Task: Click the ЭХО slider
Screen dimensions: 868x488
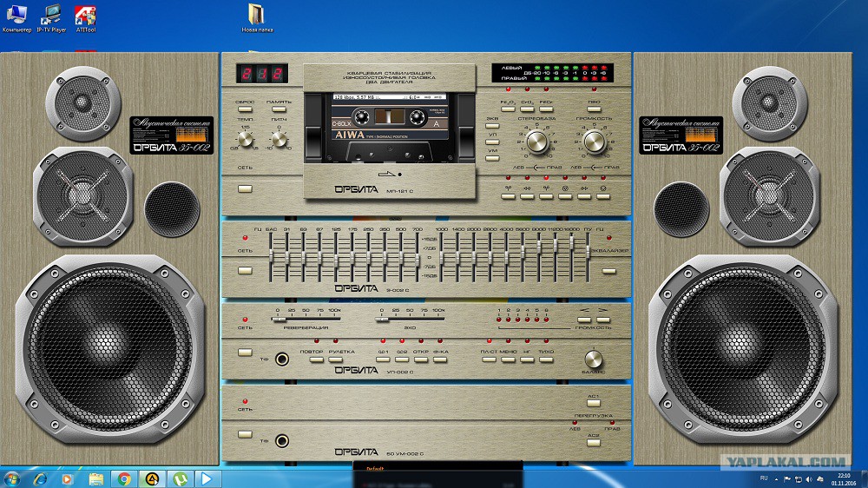Action: [x=410, y=320]
